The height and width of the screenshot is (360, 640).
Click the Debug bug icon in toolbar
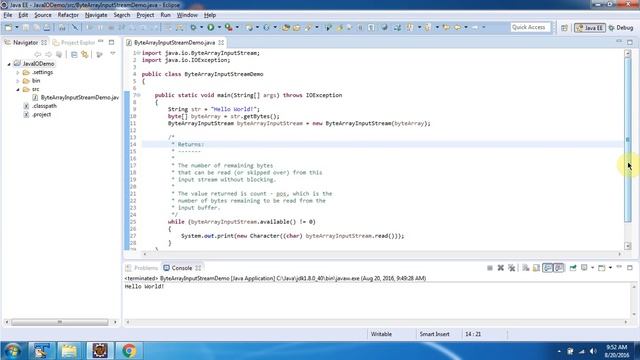click(x=193, y=27)
